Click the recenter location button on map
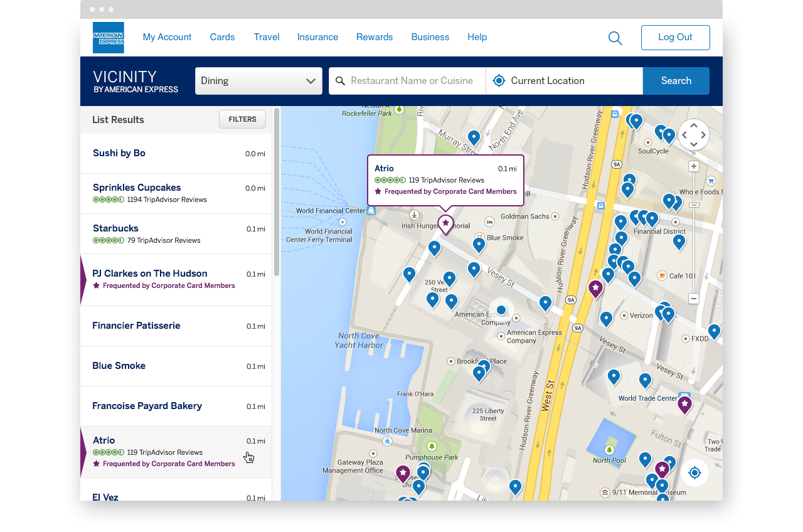803x532 pixels. pos(694,472)
